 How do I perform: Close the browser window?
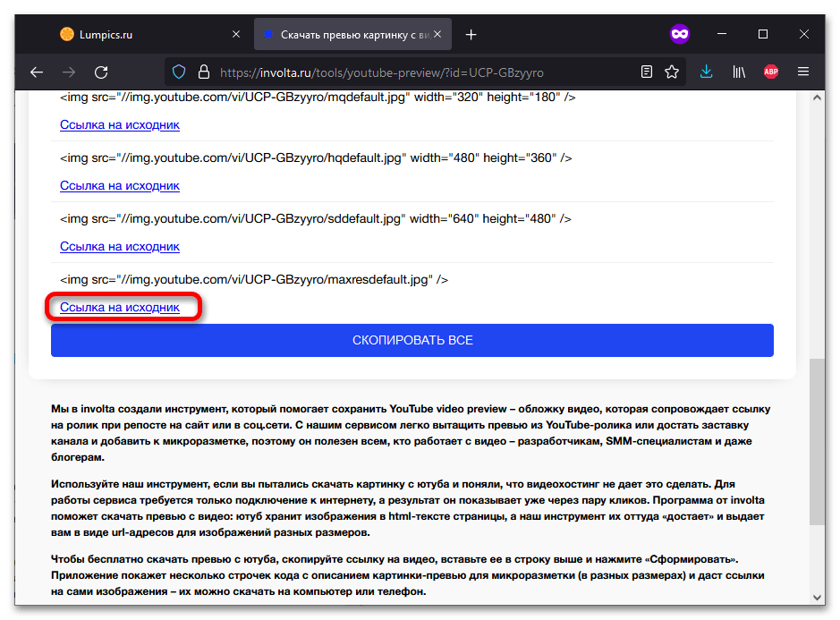click(x=804, y=34)
